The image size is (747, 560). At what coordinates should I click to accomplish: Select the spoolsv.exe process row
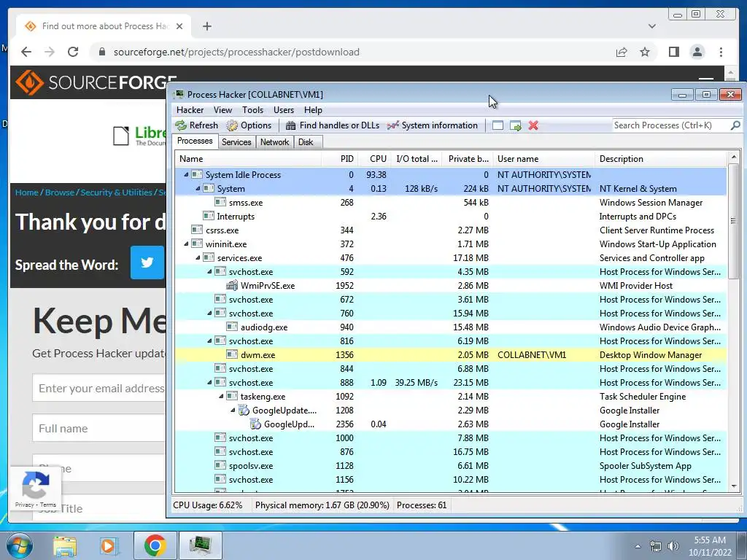451,466
